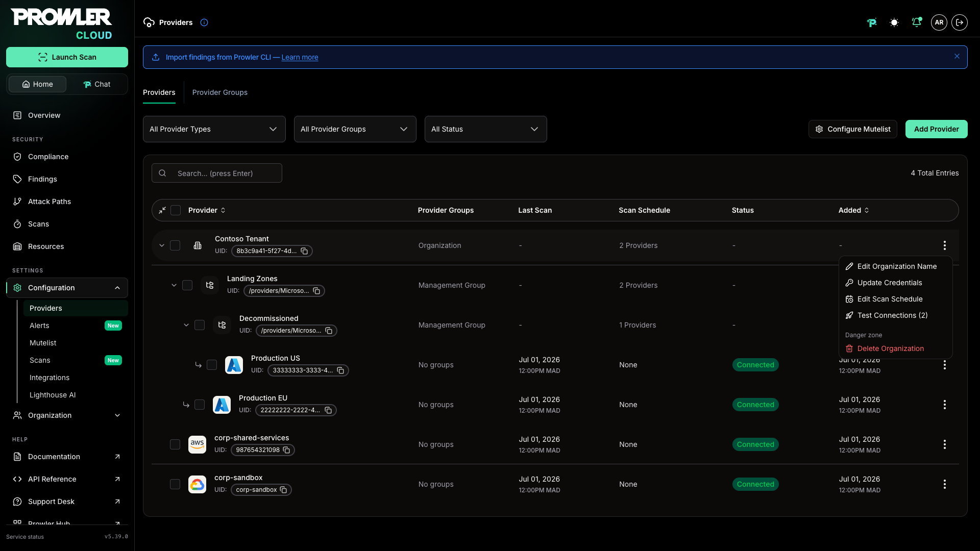Collapse the Contoso Tenant row
Viewport: 980px width, 551px height.
point(162,245)
